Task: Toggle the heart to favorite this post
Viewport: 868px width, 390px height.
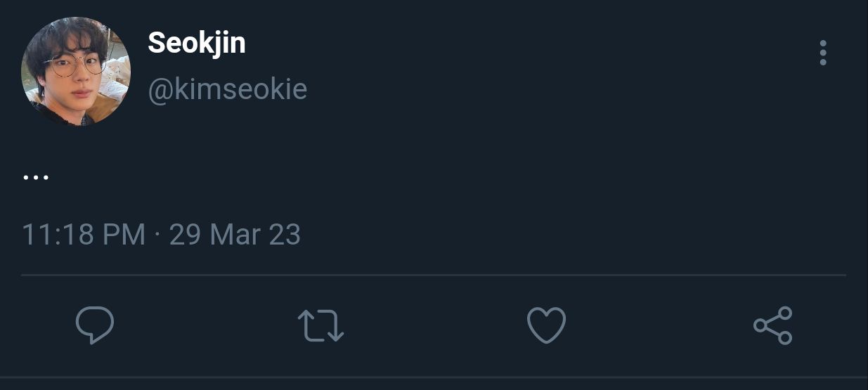Action: 546,326
